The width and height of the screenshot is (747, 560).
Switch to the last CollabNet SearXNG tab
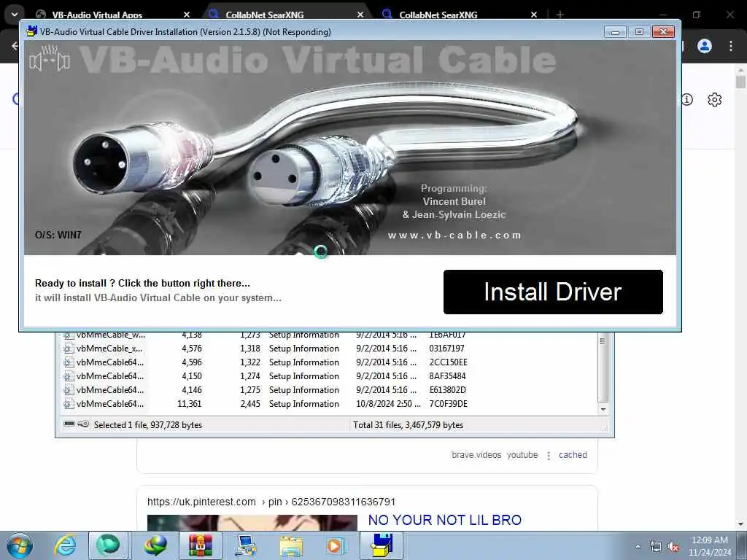[438, 15]
